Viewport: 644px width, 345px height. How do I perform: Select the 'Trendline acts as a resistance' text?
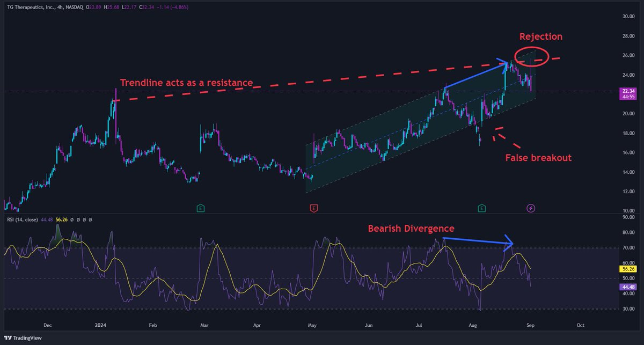click(x=186, y=83)
